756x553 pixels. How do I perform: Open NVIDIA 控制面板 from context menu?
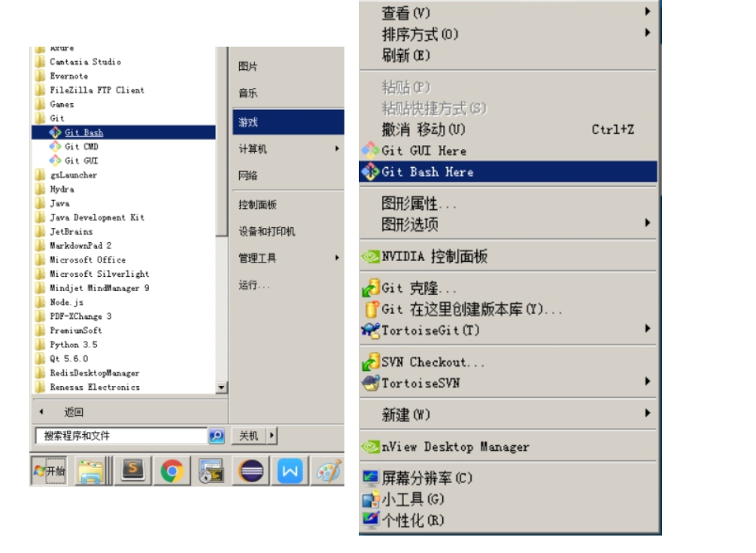(508, 256)
